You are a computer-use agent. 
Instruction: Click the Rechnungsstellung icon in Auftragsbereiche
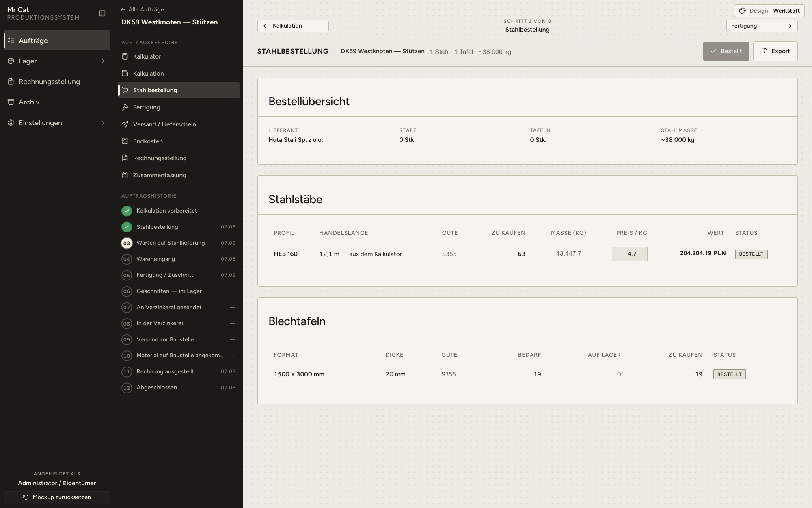[x=125, y=158]
